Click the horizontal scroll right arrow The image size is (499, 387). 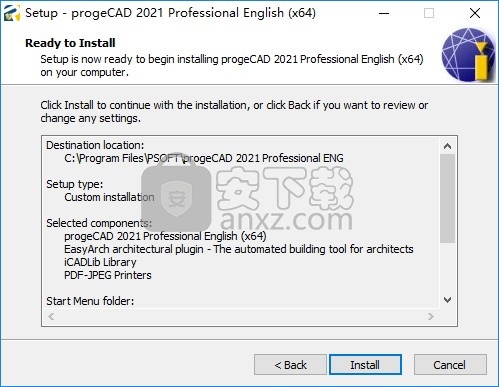pos(431,316)
